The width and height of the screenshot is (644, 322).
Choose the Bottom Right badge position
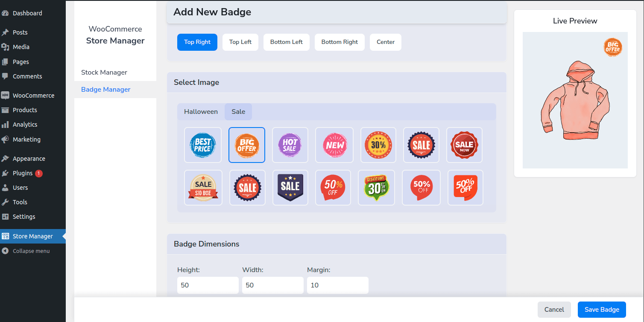(x=340, y=42)
